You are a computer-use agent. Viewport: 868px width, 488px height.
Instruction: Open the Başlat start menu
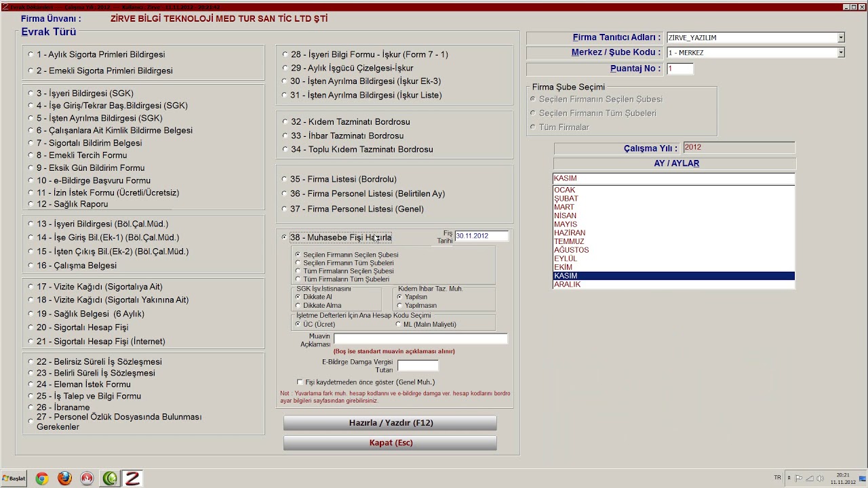coord(14,479)
